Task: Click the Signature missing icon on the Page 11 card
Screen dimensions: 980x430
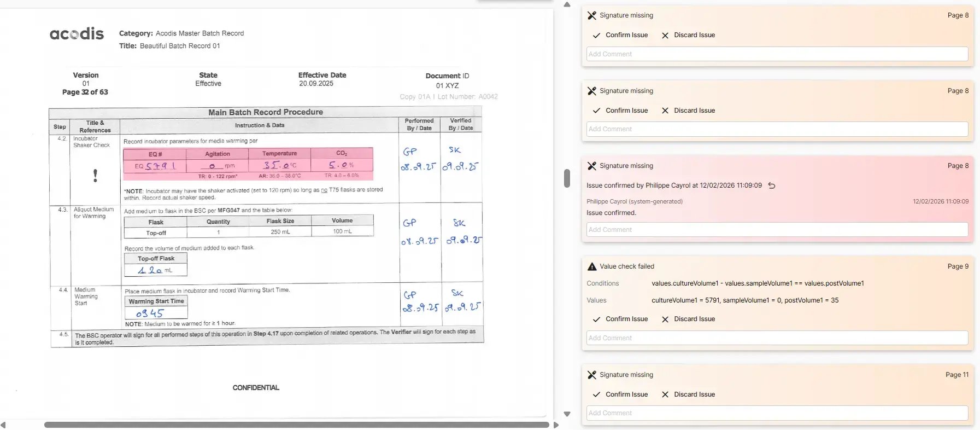Action: (591, 375)
